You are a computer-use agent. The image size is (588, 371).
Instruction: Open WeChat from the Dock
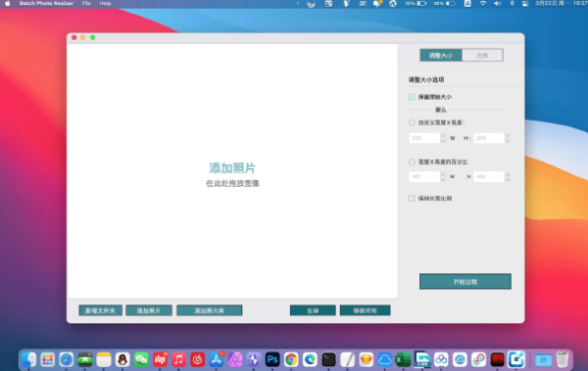[141, 360]
